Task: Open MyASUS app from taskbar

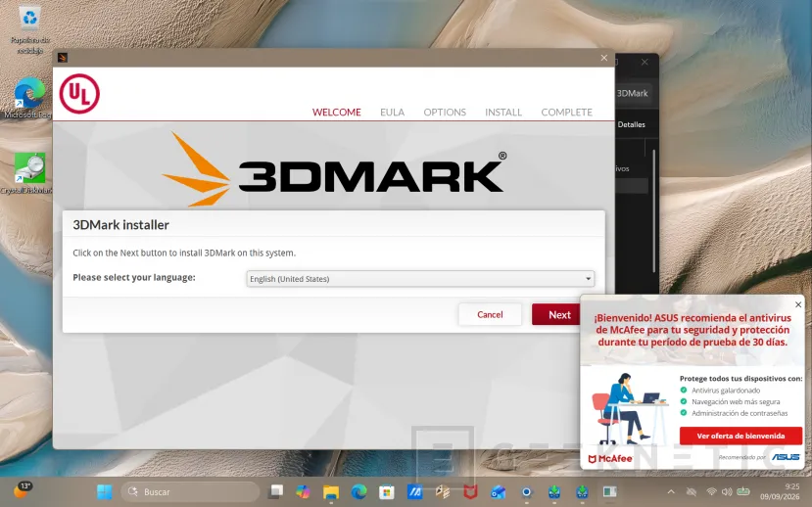Action: [x=414, y=491]
